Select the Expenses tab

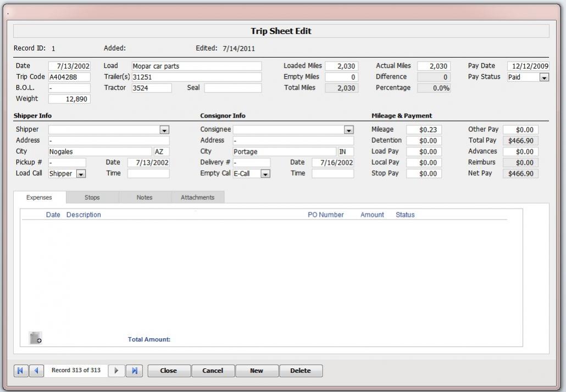click(x=39, y=198)
